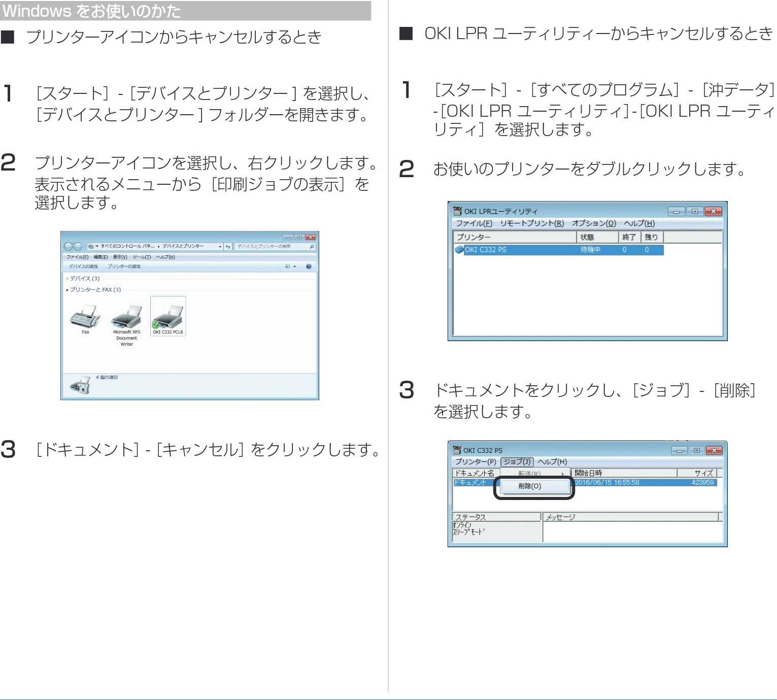Open オプション(O) menu in OKI LPR utility
Viewport: 777px width, 700px height.
tap(594, 223)
